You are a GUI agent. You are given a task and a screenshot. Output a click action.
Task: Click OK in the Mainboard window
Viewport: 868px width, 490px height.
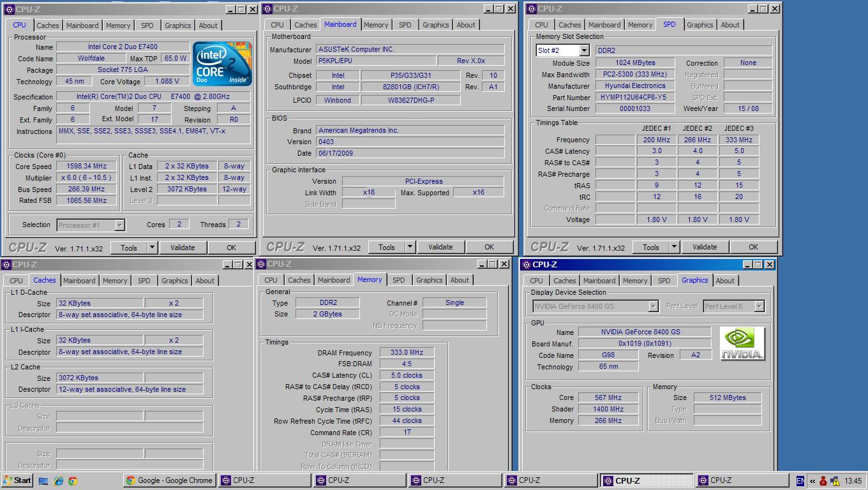tap(489, 248)
